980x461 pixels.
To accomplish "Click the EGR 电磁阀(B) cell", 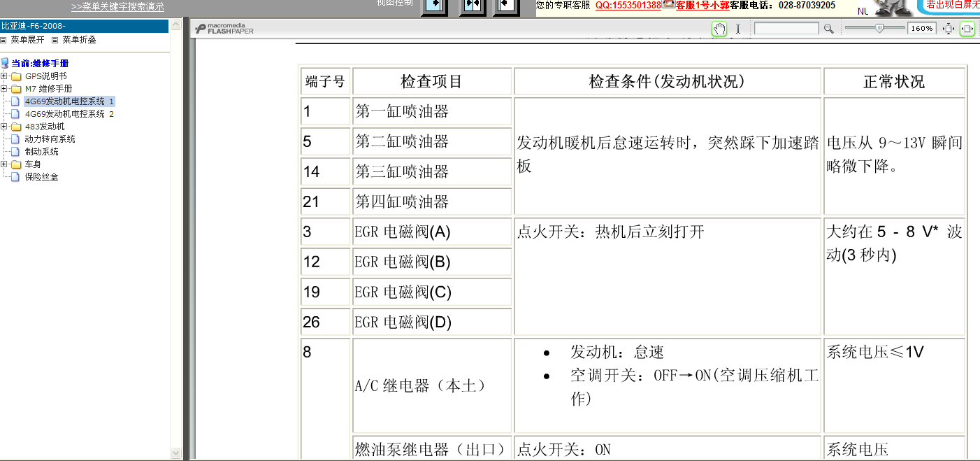I will point(432,262).
